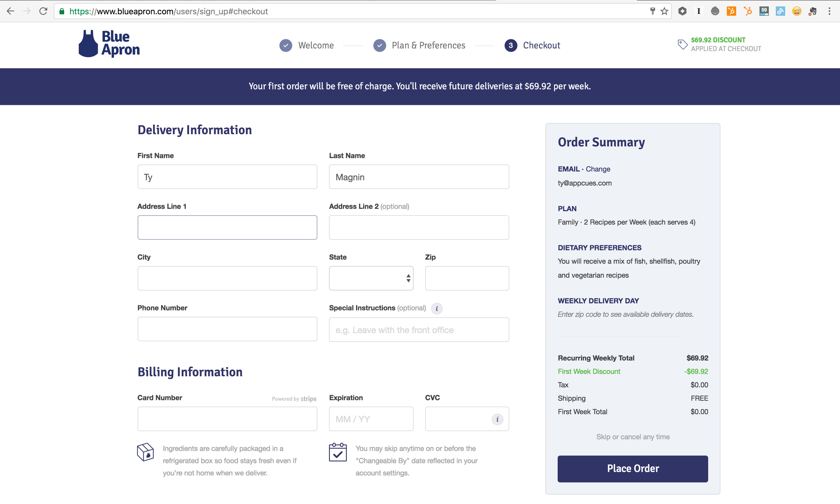Click the Zip input field
Screen dimensions: 840x504
[467, 278]
